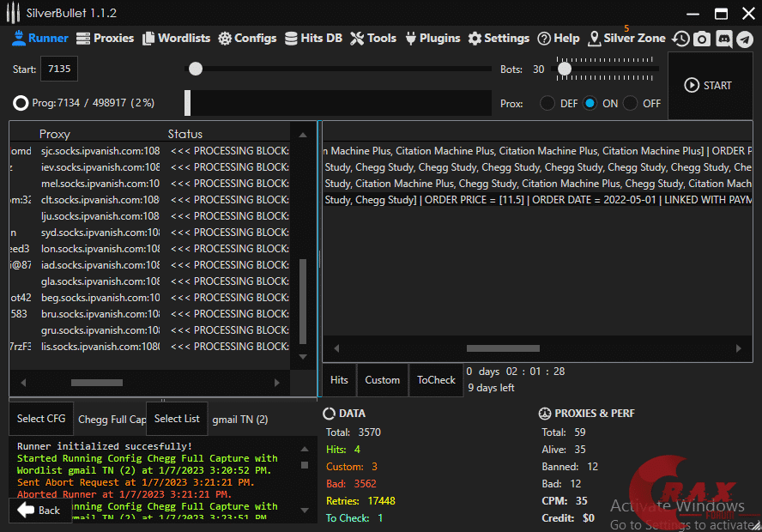Image resolution: width=762 pixels, height=532 pixels.
Task: Open the Silver Zone section
Action: click(x=626, y=38)
